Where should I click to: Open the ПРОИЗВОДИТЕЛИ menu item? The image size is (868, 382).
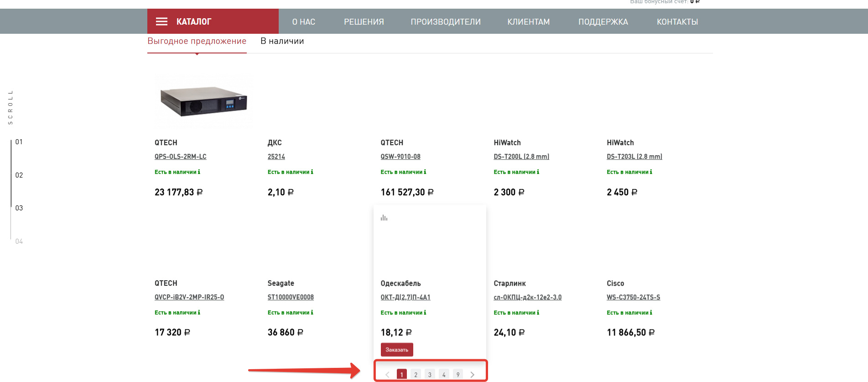(x=446, y=22)
